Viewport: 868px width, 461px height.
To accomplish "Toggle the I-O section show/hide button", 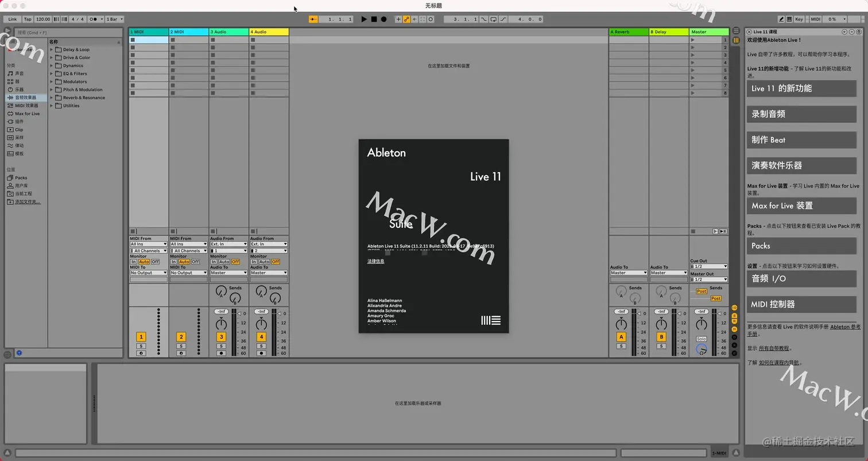I will coord(734,308).
